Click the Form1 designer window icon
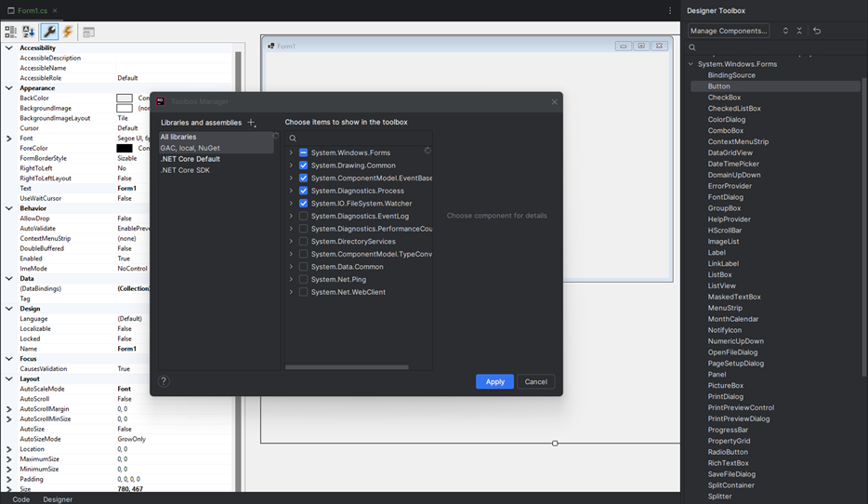This screenshot has height=504, width=868. pos(271,46)
